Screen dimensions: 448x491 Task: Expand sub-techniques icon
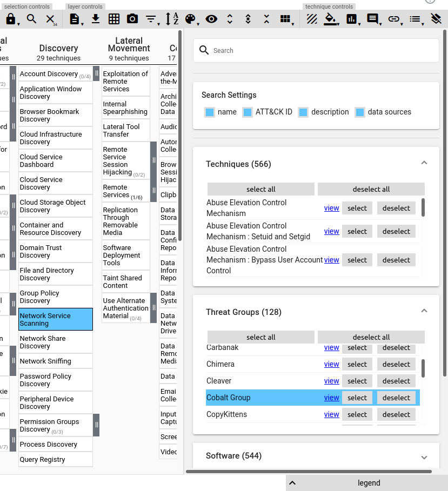230,19
